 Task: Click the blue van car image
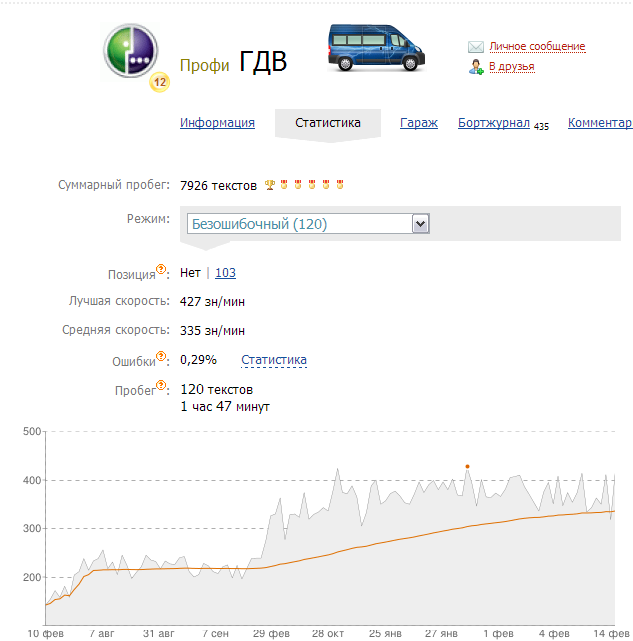point(376,47)
